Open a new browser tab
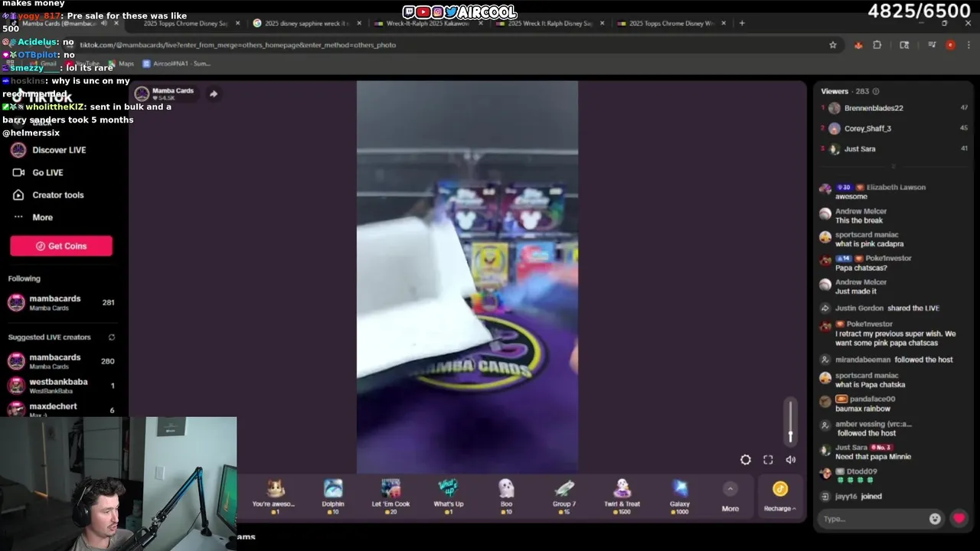This screenshot has width=980, height=551. pyautogui.click(x=741, y=23)
